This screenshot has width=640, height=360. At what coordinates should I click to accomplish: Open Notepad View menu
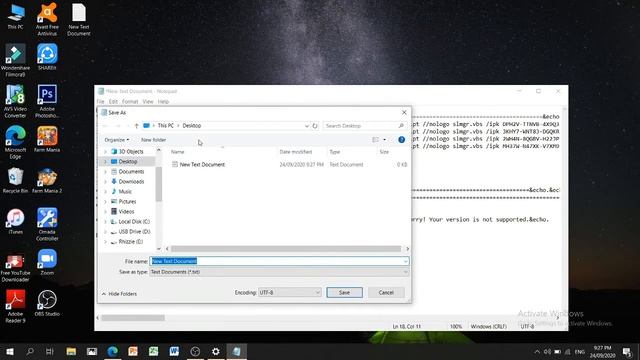[148, 102]
